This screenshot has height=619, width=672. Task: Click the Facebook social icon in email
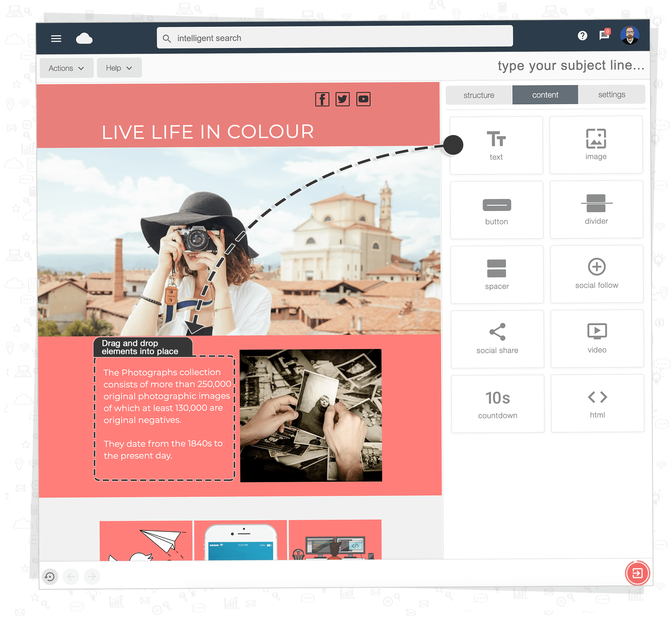pyautogui.click(x=322, y=99)
